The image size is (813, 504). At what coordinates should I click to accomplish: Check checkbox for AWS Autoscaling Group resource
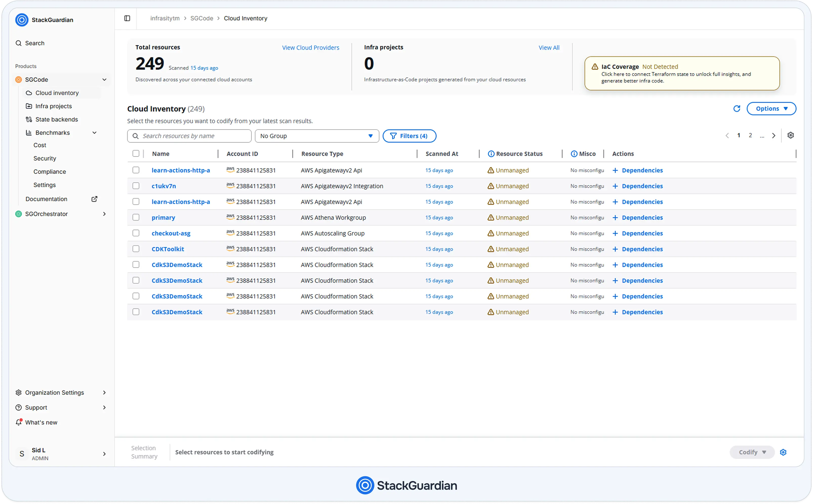pos(136,233)
